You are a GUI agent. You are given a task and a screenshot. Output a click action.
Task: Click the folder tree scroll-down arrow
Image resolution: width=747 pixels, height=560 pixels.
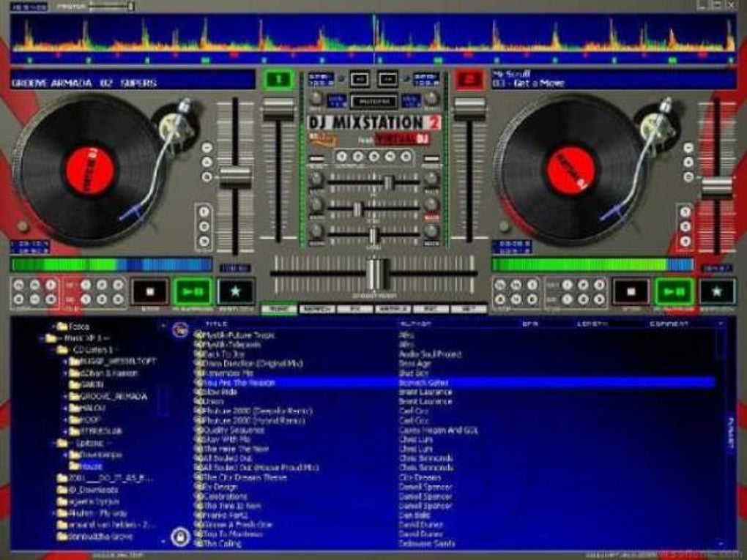coord(163,542)
